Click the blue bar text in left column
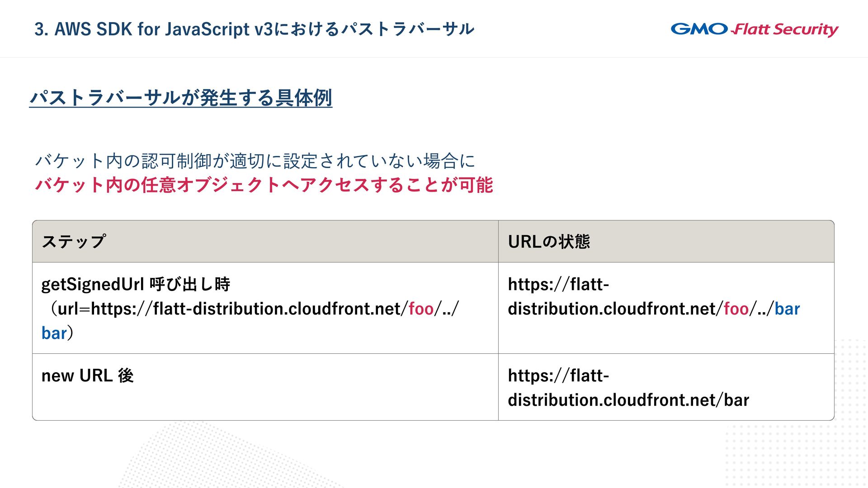This screenshot has height=488, width=868. pos(54,333)
